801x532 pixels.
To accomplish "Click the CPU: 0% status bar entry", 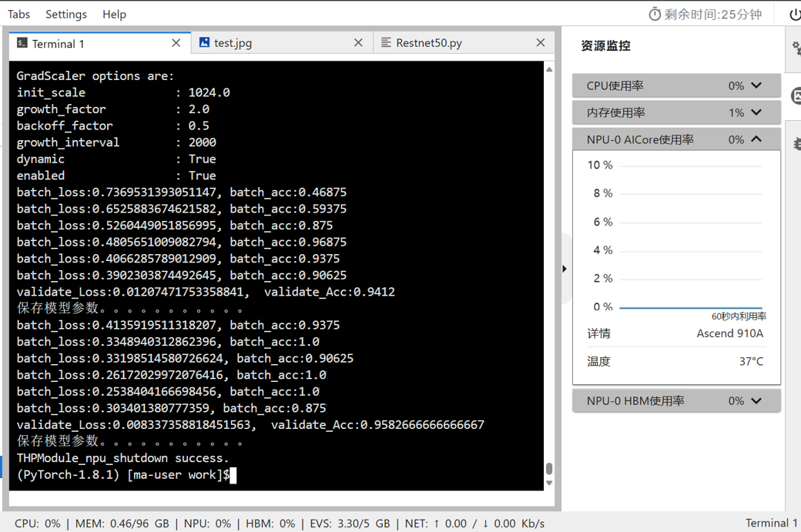I will point(37,524).
